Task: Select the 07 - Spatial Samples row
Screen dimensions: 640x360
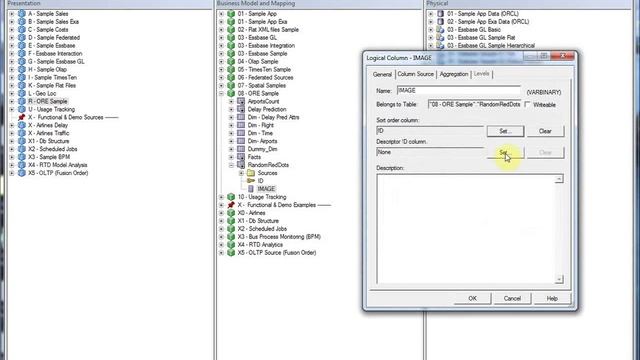Action: (262, 85)
